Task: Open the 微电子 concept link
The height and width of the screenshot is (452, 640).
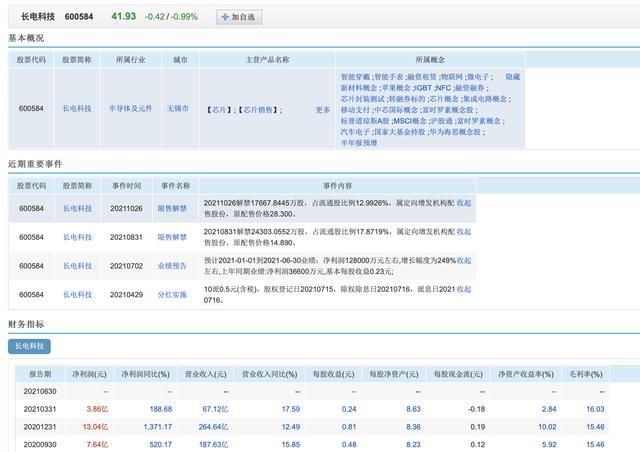Action: tap(478, 76)
